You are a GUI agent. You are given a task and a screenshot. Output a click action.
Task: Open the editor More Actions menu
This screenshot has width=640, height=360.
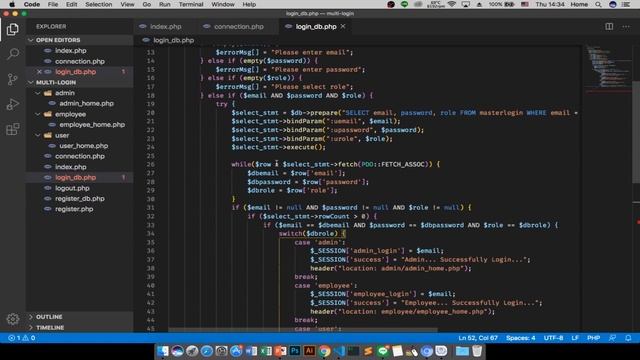[626, 27]
